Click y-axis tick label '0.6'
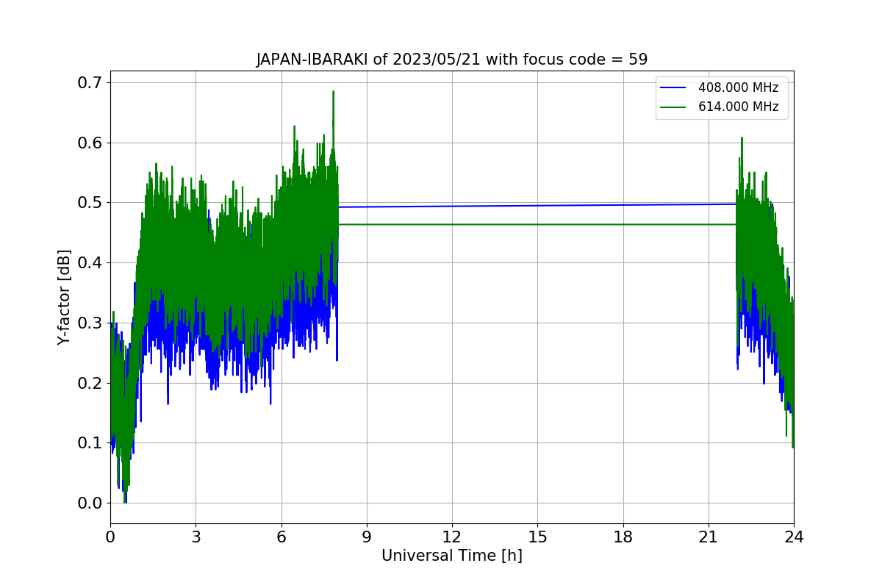Viewport: 882px width, 588px height. [90, 143]
